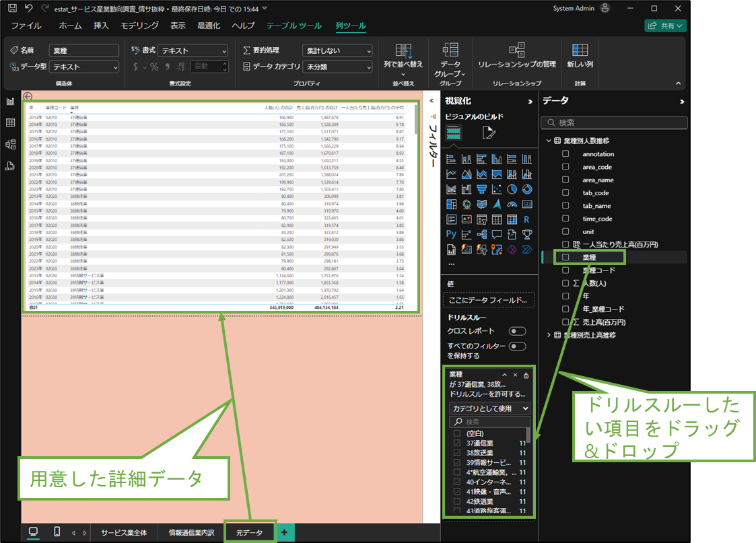Pick the Gauge visual
The width and height of the screenshot is (756, 543).
[512, 205]
